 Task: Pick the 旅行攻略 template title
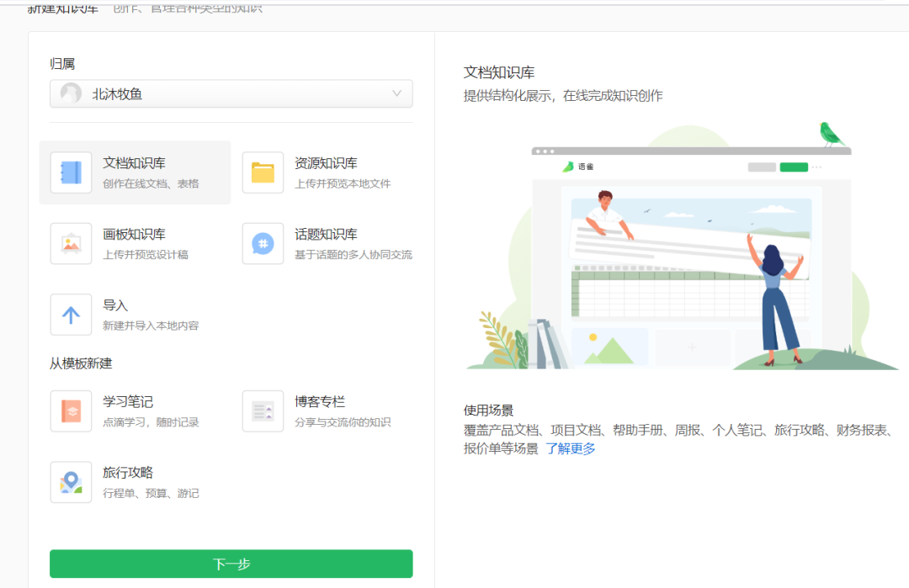[128, 473]
